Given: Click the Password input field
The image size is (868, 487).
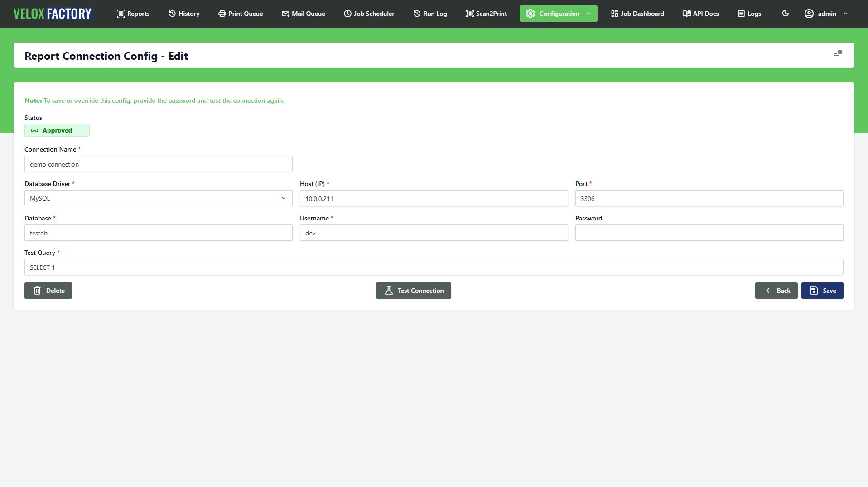Looking at the screenshot, I should (x=709, y=233).
